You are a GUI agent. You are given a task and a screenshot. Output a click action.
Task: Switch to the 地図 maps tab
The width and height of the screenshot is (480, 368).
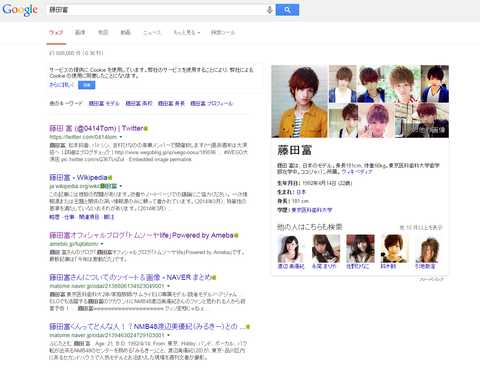(x=103, y=32)
